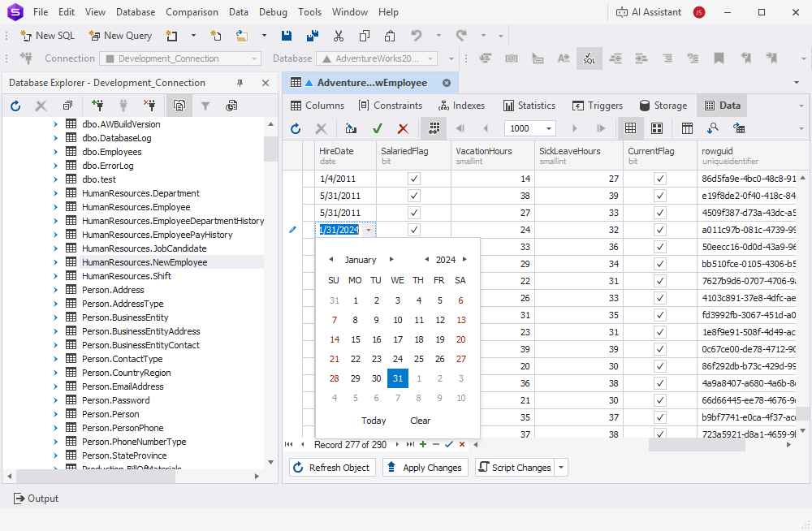Click the Paste icon in main toolbar
Screen dimensions: 812x531
tap(390, 36)
